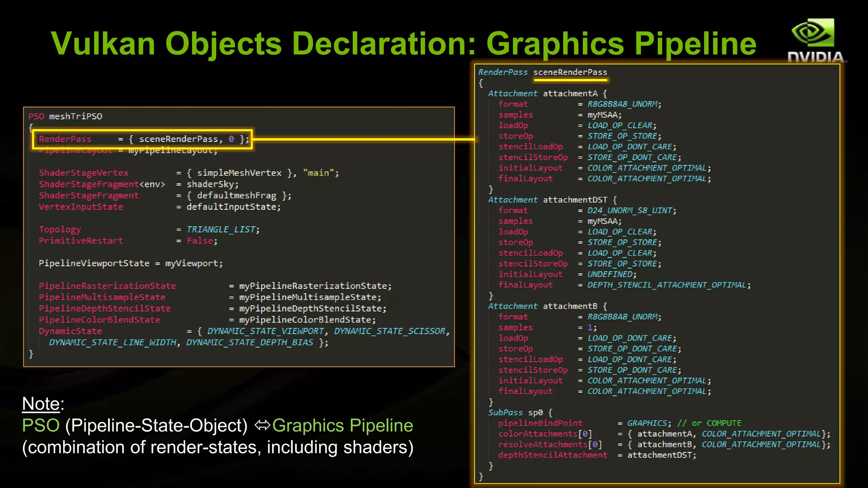Click the "D24_UNORM_S8_UINT;" format value
Viewport: 868px width, 488px height.
click(x=632, y=211)
